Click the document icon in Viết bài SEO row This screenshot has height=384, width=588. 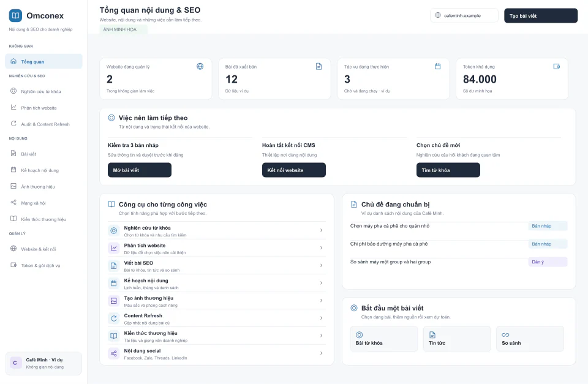click(114, 266)
